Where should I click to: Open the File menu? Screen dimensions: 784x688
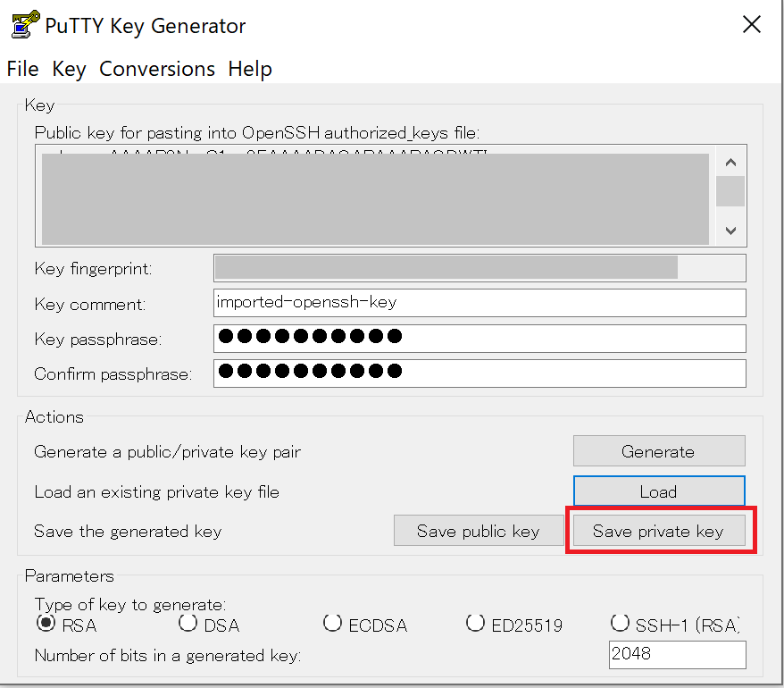(x=22, y=69)
